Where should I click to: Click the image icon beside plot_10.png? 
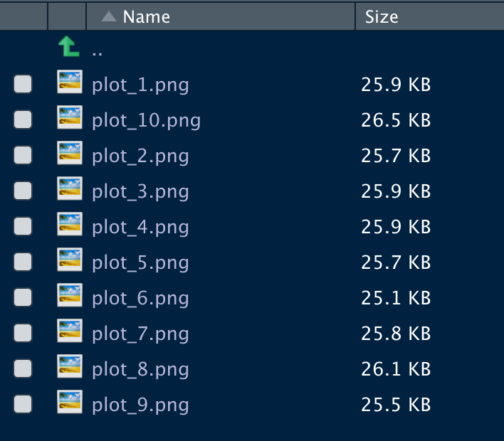[70, 118]
